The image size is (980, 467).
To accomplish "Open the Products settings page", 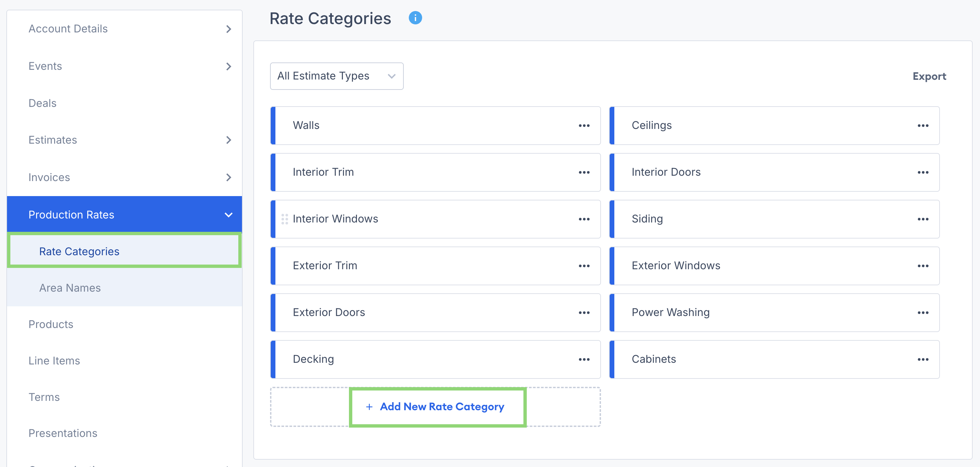I will point(124,324).
